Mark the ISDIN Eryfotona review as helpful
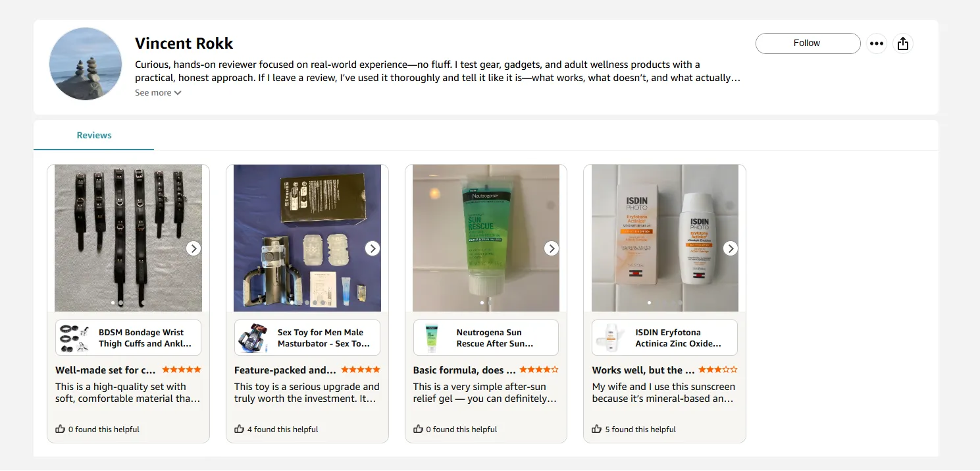Viewport: 980px width, 471px height. [x=597, y=429]
